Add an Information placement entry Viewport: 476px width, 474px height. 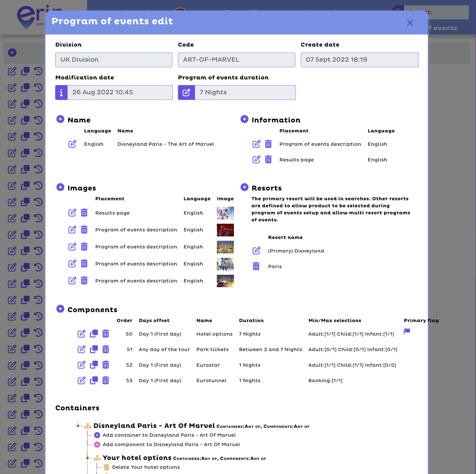(x=245, y=119)
